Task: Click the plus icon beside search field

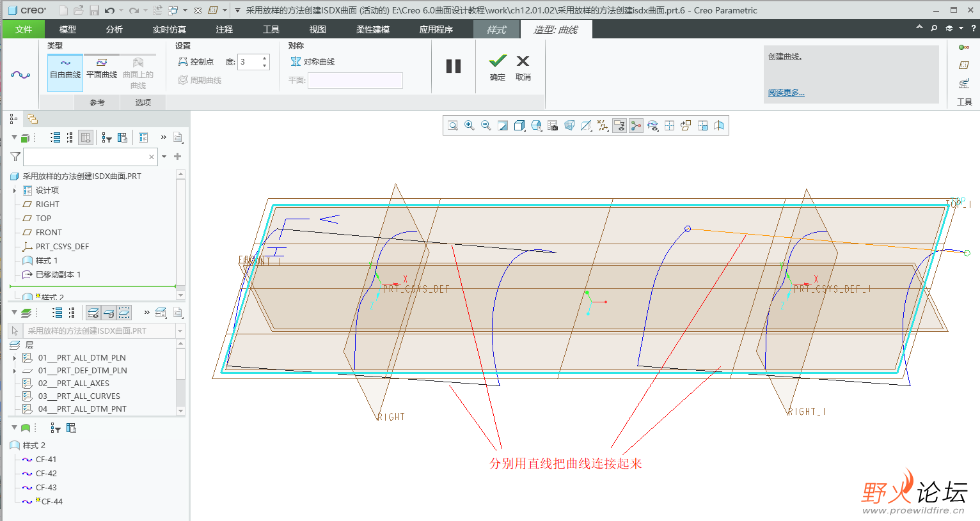Action: coord(178,157)
